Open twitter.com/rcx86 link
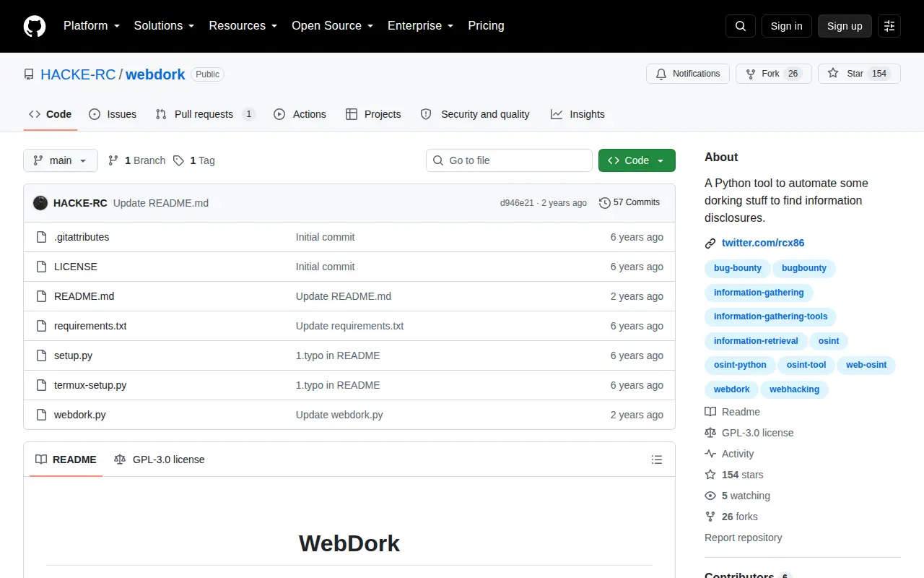Image resolution: width=924 pixels, height=578 pixels. pos(763,243)
